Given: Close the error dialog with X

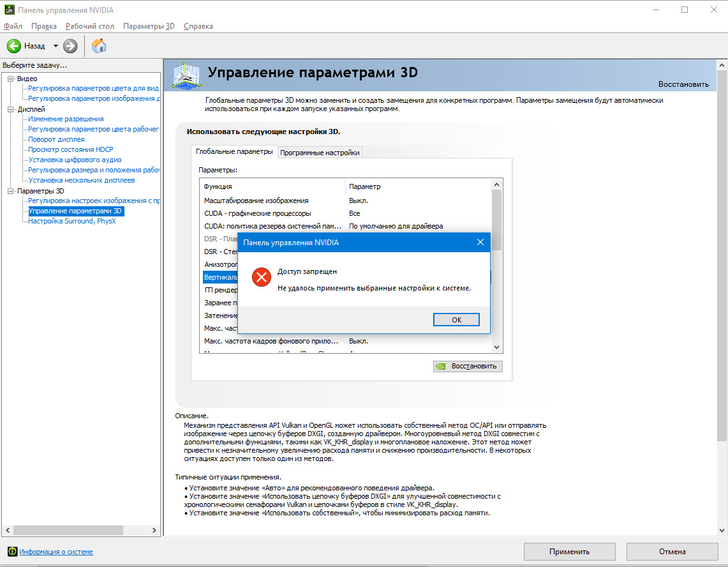Looking at the screenshot, I should (480, 242).
